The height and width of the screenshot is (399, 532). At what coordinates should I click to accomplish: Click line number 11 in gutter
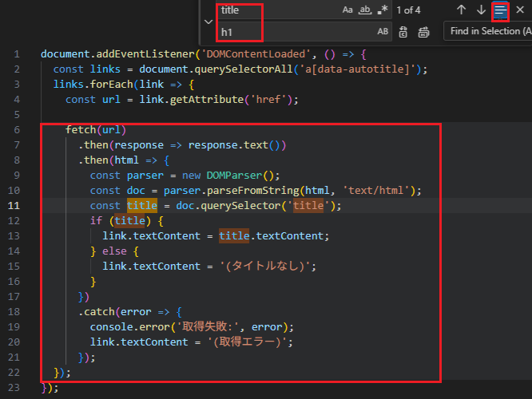(14, 205)
